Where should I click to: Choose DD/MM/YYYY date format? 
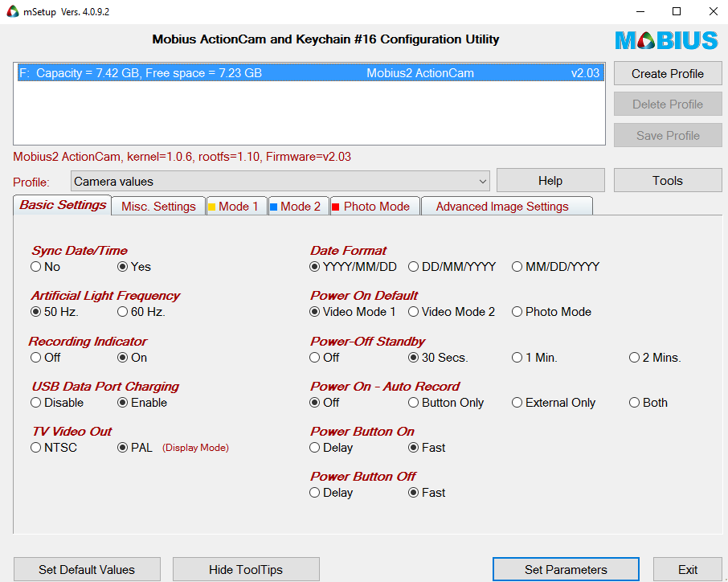[x=452, y=267]
